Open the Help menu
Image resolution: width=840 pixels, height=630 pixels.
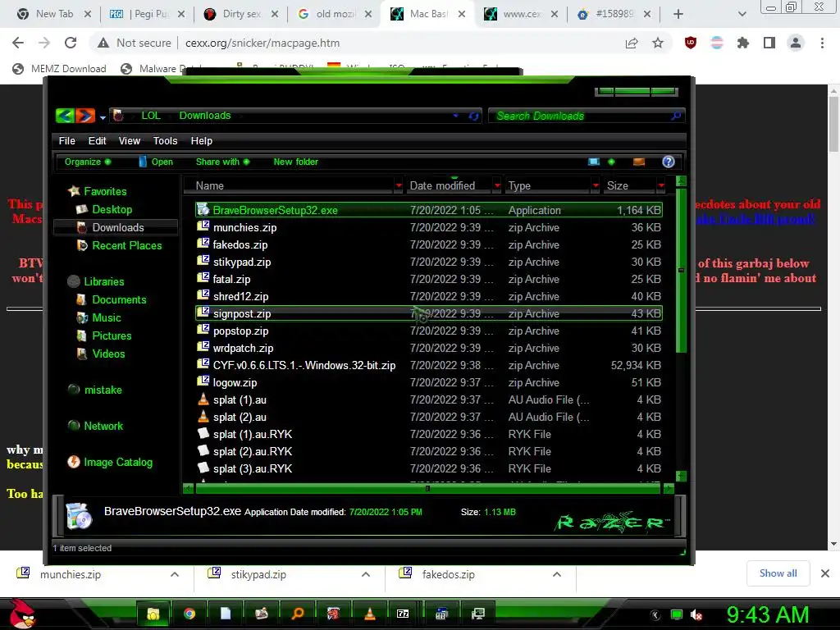pyautogui.click(x=202, y=141)
